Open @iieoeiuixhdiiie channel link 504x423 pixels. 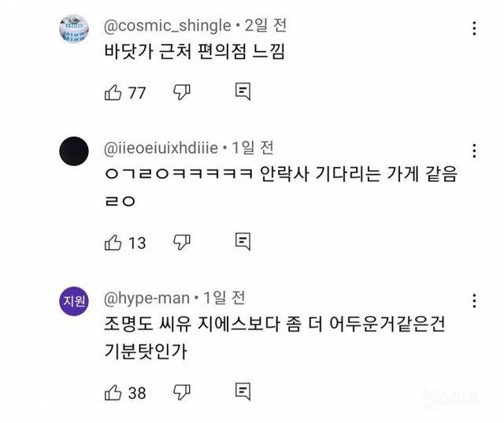[162, 147]
